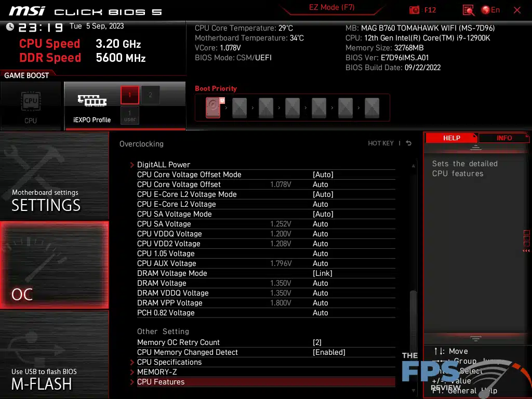Expand the side panel triple-arrow icon
The image size is (532, 399).
(x=526, y=251)
